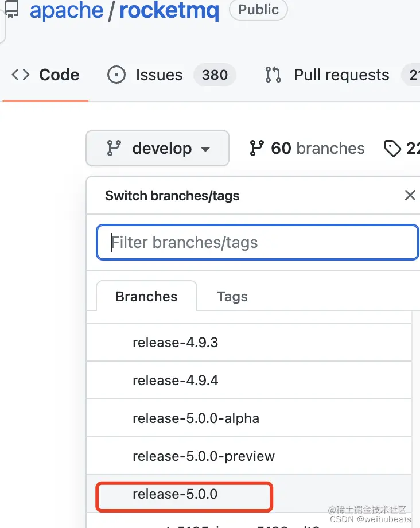Image resolution: width=420 pixels, height=528 pixels.
Task: Open the develop branch dropdown
Action: [157, 148]
